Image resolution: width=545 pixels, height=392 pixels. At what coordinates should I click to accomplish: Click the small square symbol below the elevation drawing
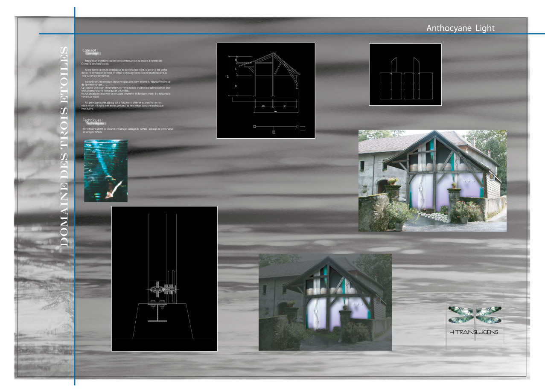[x=274, y=132]
